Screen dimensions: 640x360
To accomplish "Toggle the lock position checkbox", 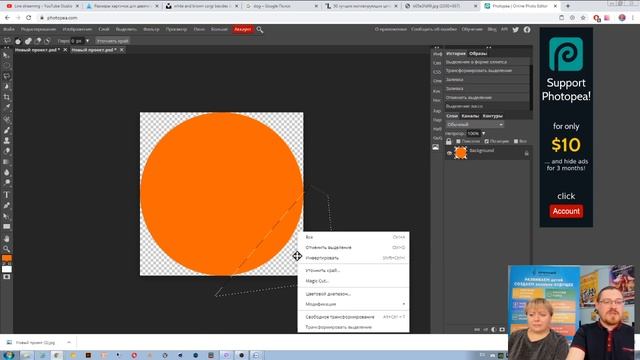I will (486, 141).
